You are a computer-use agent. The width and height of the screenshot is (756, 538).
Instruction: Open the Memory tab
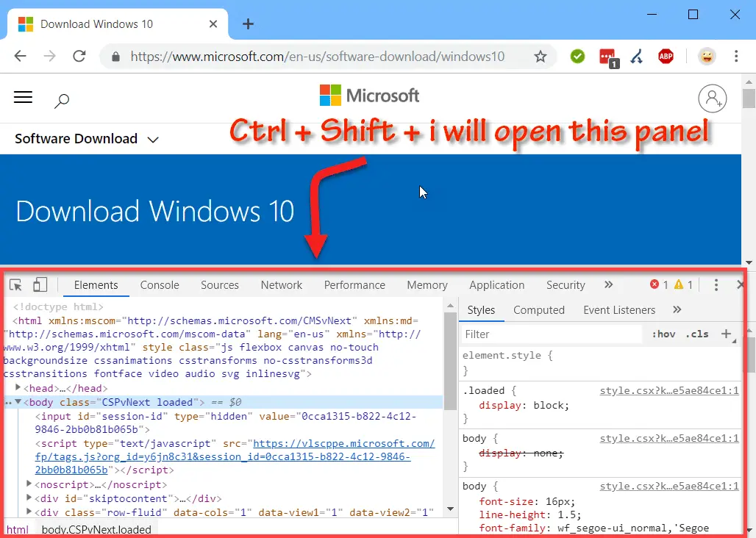click(x=427, y=285)
